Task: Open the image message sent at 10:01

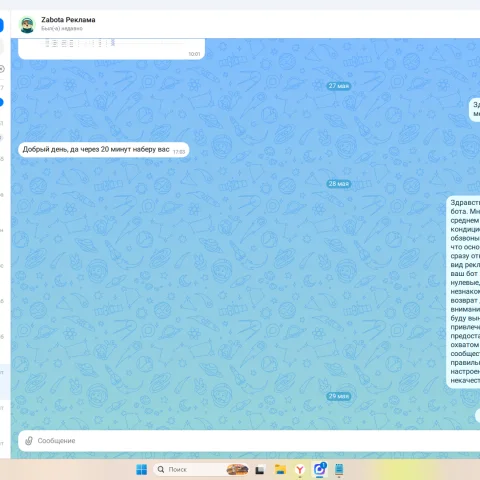Action: [x=111, y=49]
